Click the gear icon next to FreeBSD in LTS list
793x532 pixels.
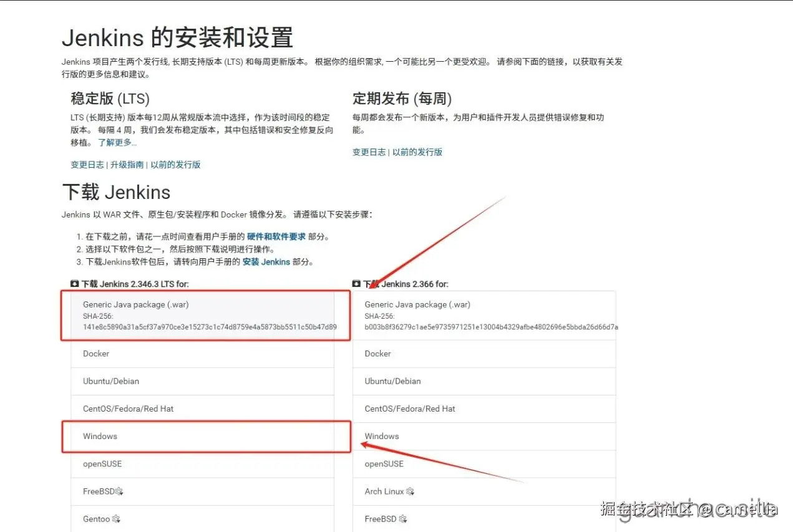(x=119, y=491)
